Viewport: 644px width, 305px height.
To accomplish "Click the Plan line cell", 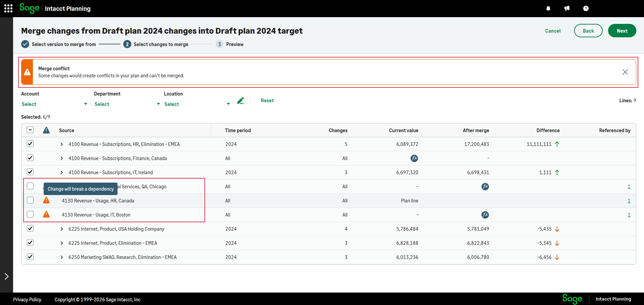I will (x=410, y=201).
